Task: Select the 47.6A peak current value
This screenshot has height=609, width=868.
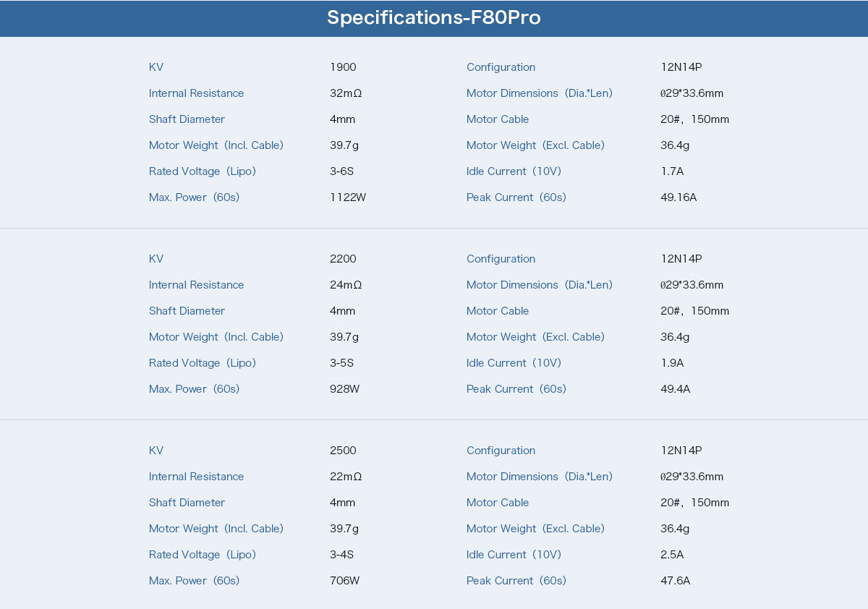Action: click(675, 581)
